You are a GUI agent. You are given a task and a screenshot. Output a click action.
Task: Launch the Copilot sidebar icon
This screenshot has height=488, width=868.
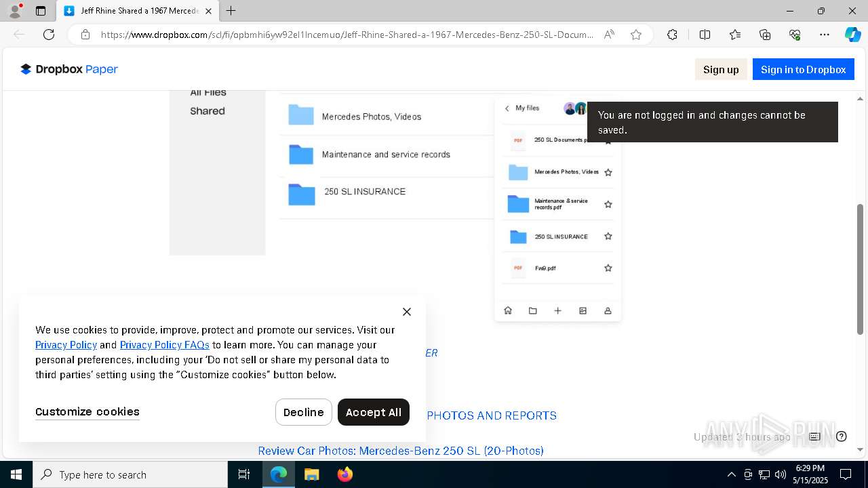point(852,35)
